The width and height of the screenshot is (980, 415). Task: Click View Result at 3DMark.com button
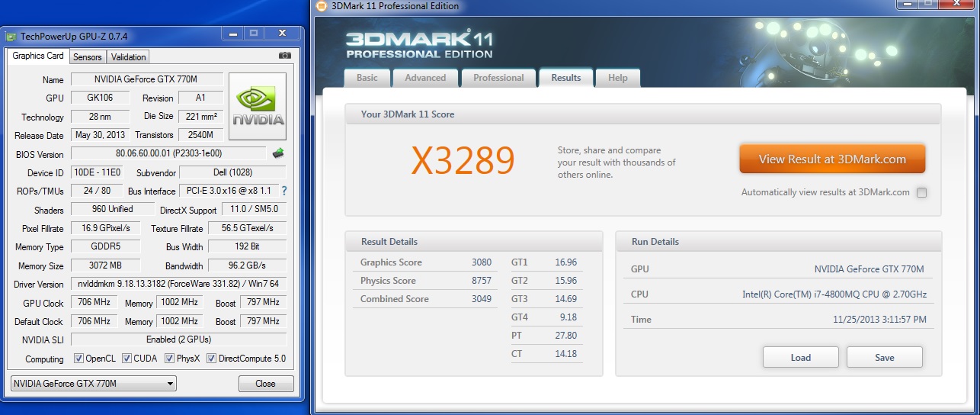point(832,159)
